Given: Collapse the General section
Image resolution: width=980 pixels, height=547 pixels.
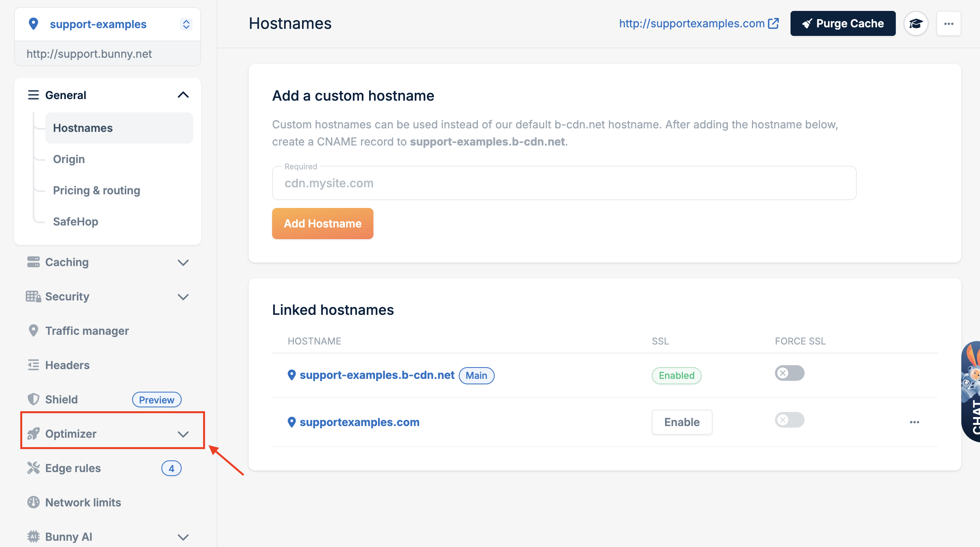Looking at the screenshot, I should (184, 95).
